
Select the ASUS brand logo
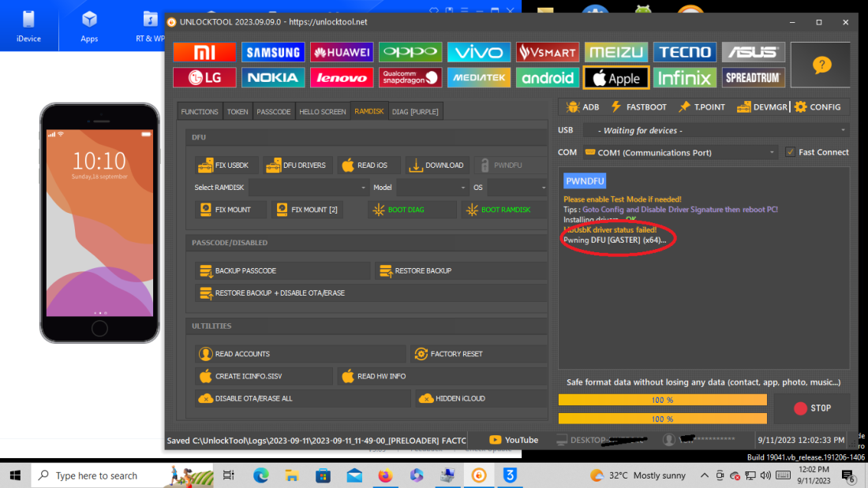click(754, 52)
